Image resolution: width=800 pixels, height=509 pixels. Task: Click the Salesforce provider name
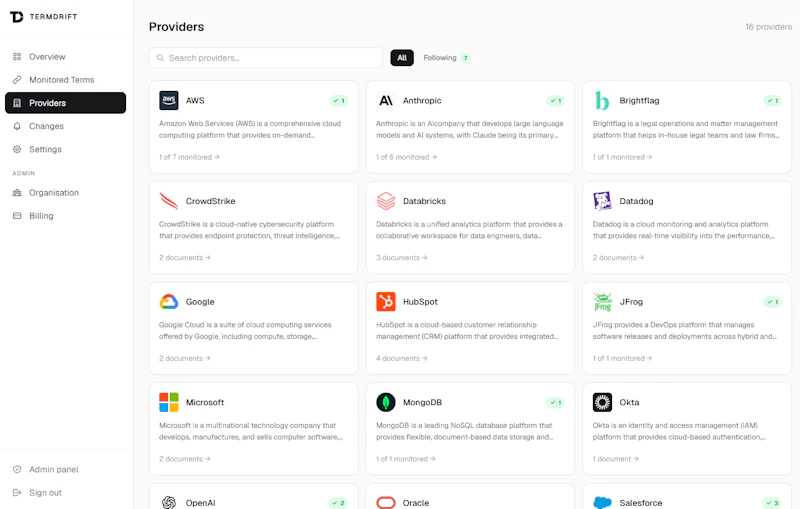pyautogui.click(x=641, y=503)
